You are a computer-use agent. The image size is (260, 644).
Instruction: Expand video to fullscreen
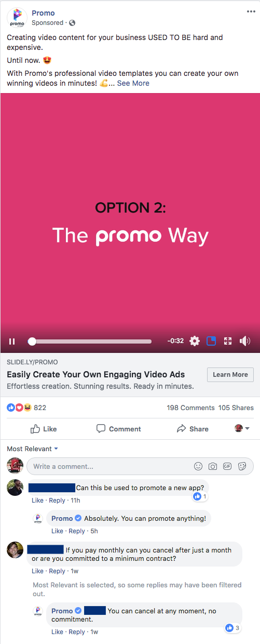(x=227, y=341)
